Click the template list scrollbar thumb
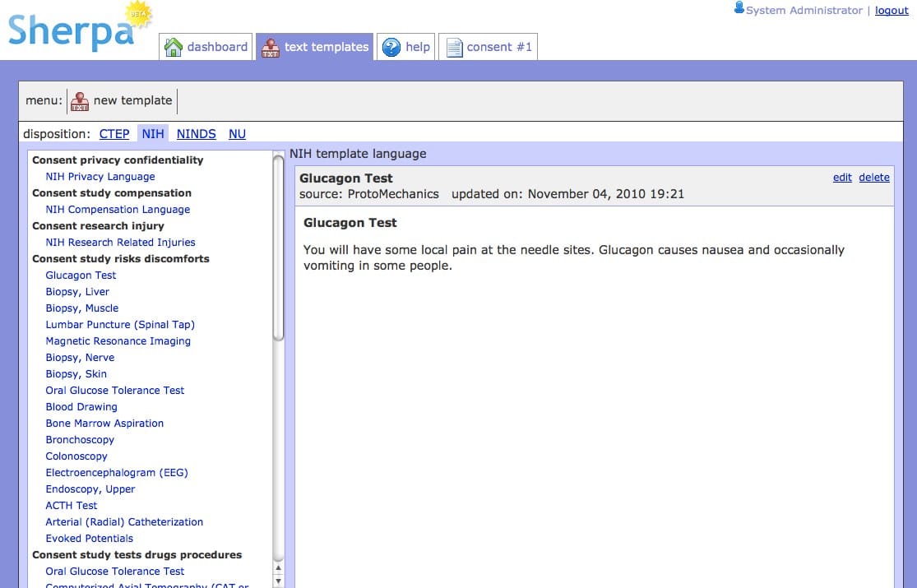The width and height of the screenshot is (917, 588). (278, 247)
